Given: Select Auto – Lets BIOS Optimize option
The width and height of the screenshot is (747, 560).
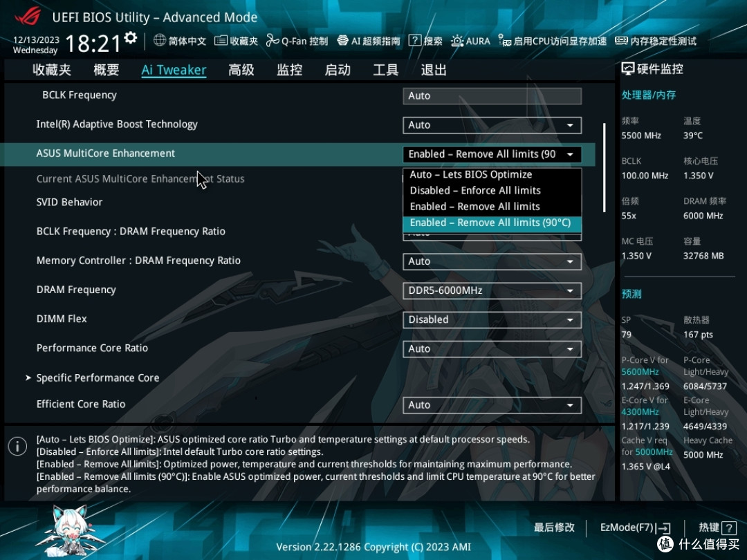Looking at the screenshot, I should pyautogui.click(x=471, y=174).
